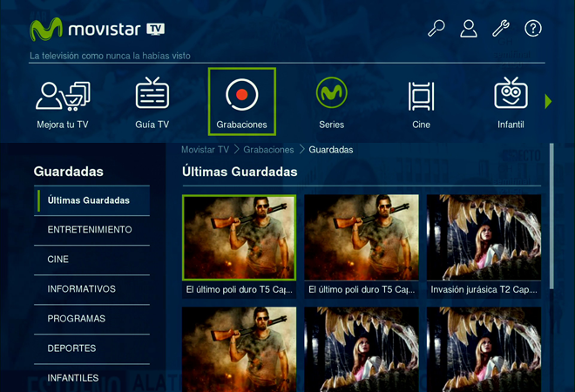Select the Mejora tu TV icon
Viewport: 575px width, 392px height.
click(63, 96)
